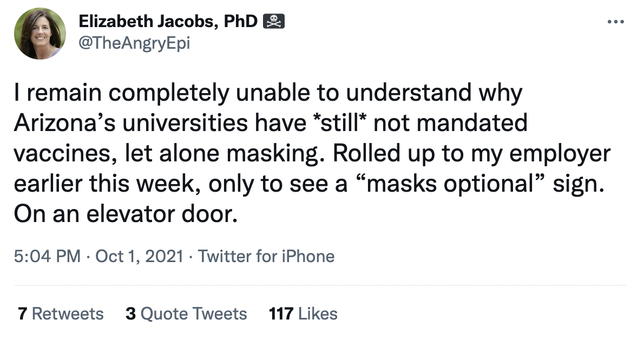Open Elizabeth Jacobs' profile photo
Screen dimensions: 644x339
[40, 34]
